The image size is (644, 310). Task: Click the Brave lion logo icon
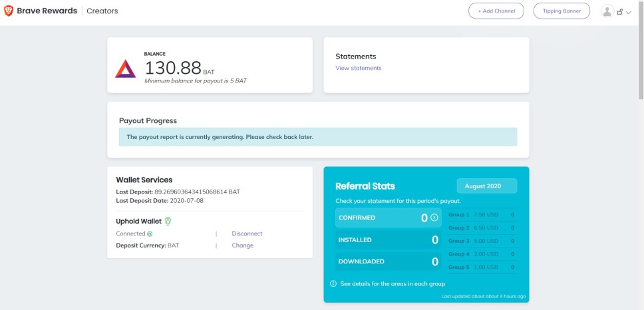tap(8, 11)
